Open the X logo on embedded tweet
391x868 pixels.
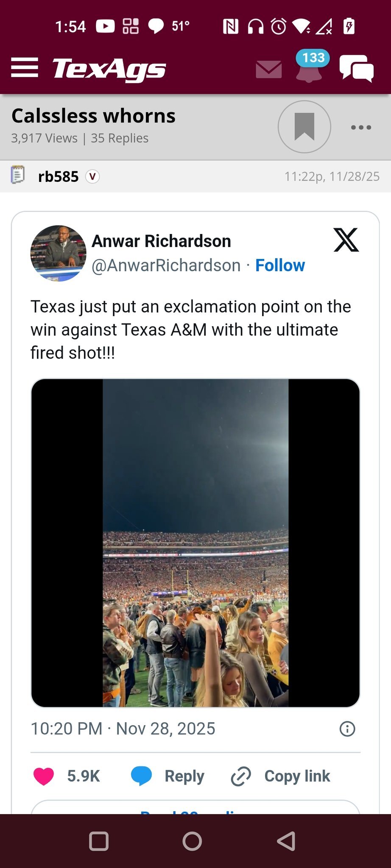[x=346, y=240]
